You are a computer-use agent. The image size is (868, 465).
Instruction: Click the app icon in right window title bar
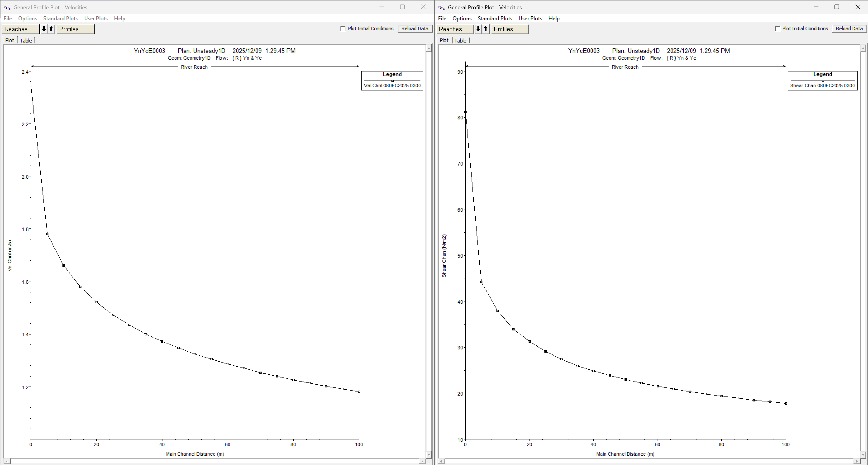point(442,7)
